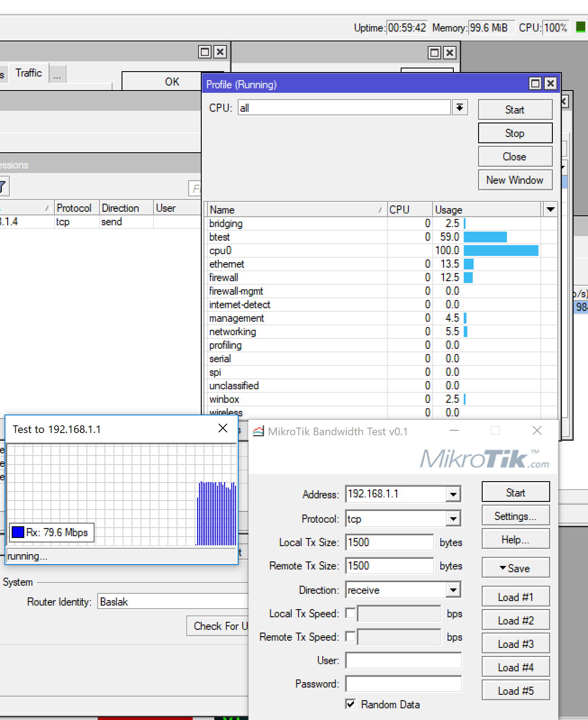
Task: Expand the Direction dropdown showing receive
Action: pyautogui.click(x=453, y=590)
